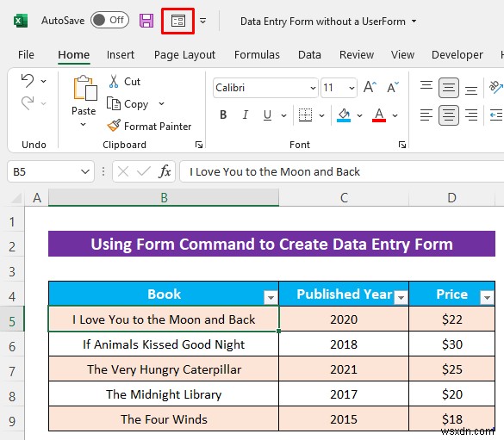Open the Review tab
This screenshot has height=440, width=504.
[x=357, y=54]
